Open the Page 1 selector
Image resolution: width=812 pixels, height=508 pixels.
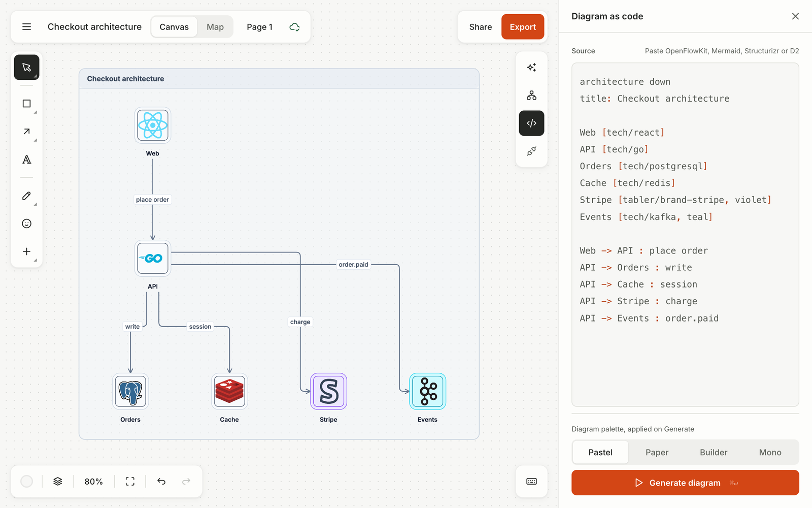[260, 27]
